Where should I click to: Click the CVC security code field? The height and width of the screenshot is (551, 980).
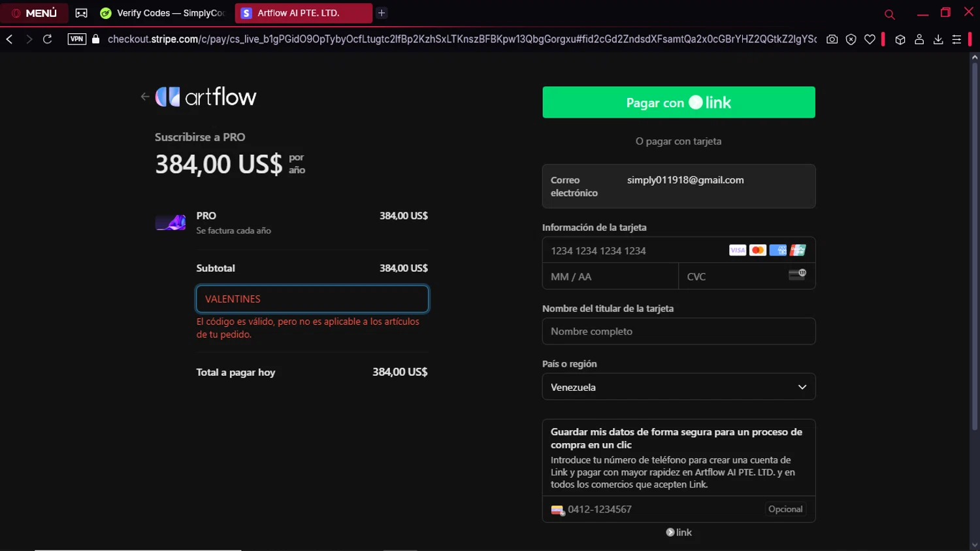[747, 276]
